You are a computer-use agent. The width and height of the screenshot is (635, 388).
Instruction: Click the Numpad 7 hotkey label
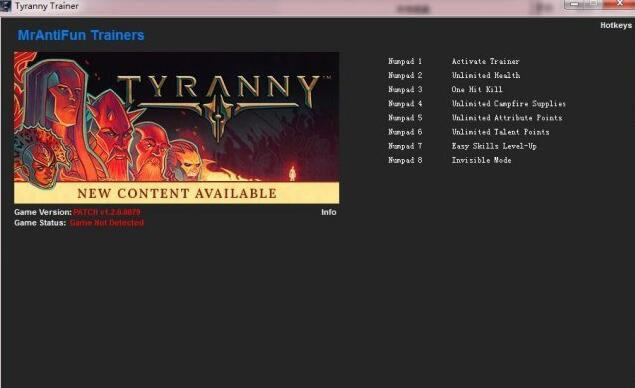[405, 146]
